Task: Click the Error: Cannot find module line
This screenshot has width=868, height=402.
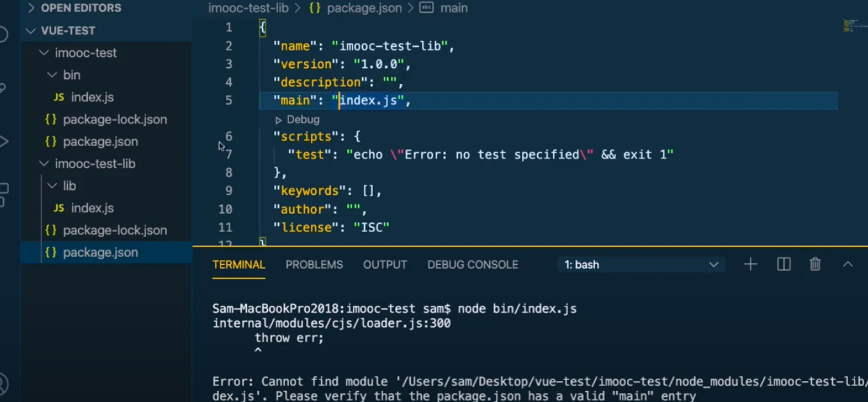Action: click(540, 381)
